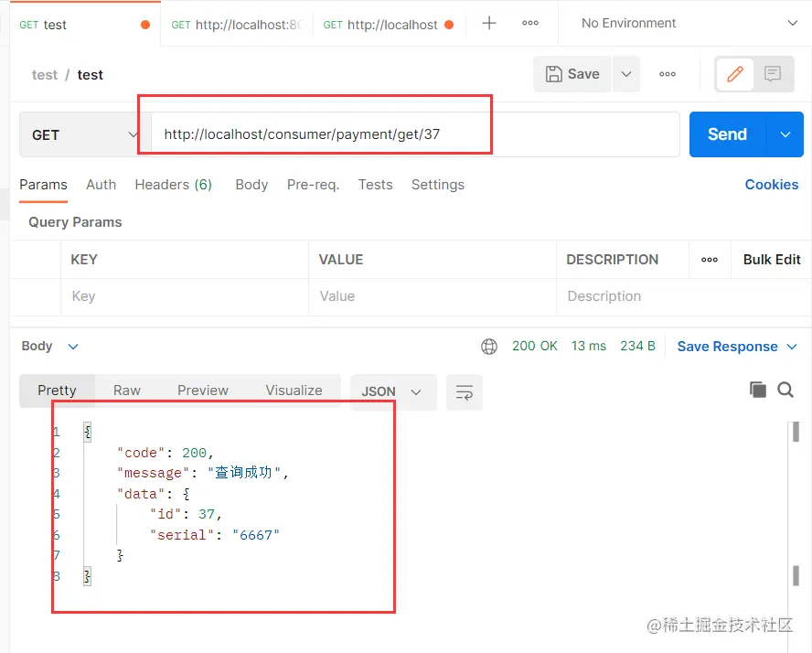Switch to the GET http://localhost:80 tab
This screenshot has width=812, height=653.
pos(237,25)
